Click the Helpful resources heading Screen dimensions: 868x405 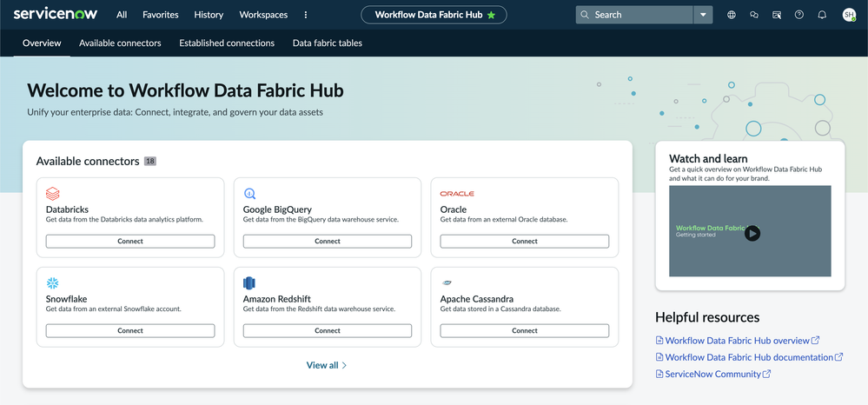coord(707,317)
